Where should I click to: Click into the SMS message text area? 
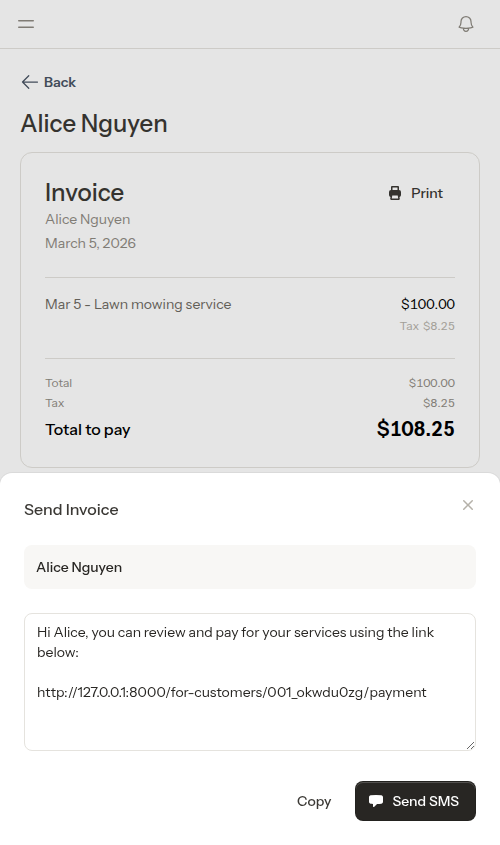point(250,682)
